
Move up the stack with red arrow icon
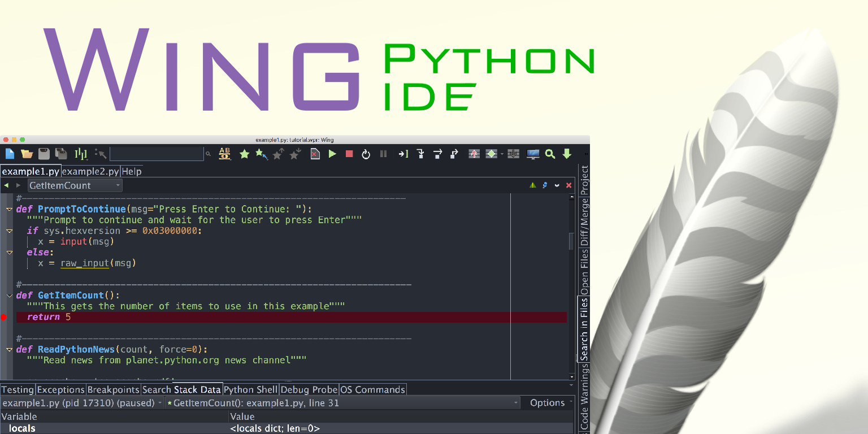(474, 154)
